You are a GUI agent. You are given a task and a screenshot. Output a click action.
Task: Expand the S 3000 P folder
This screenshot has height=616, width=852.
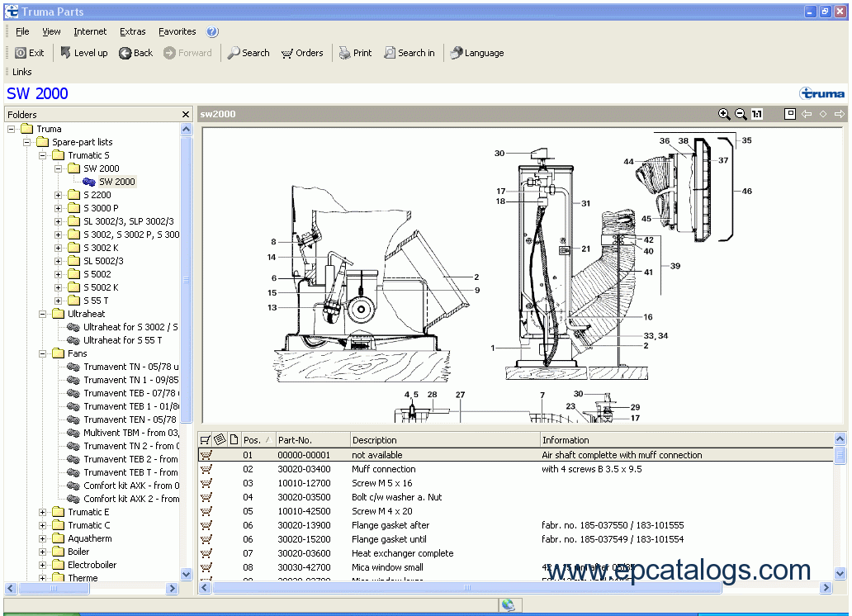click(x=58, y=208)
